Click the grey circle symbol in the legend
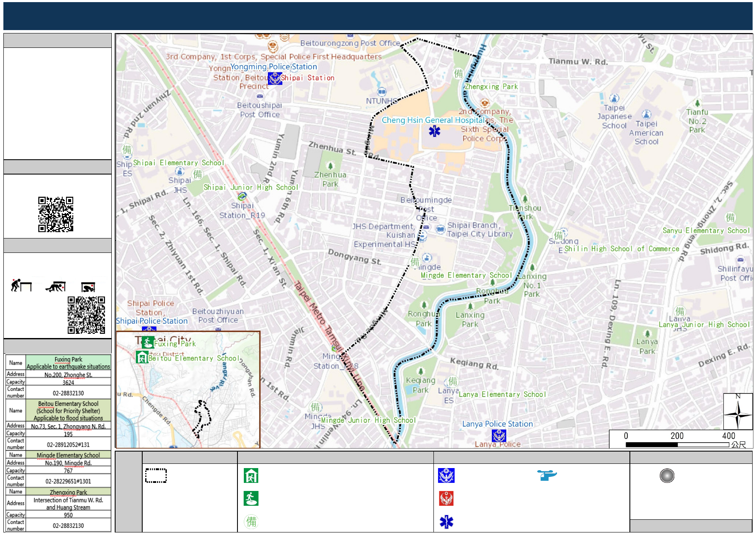 point(667,476)
